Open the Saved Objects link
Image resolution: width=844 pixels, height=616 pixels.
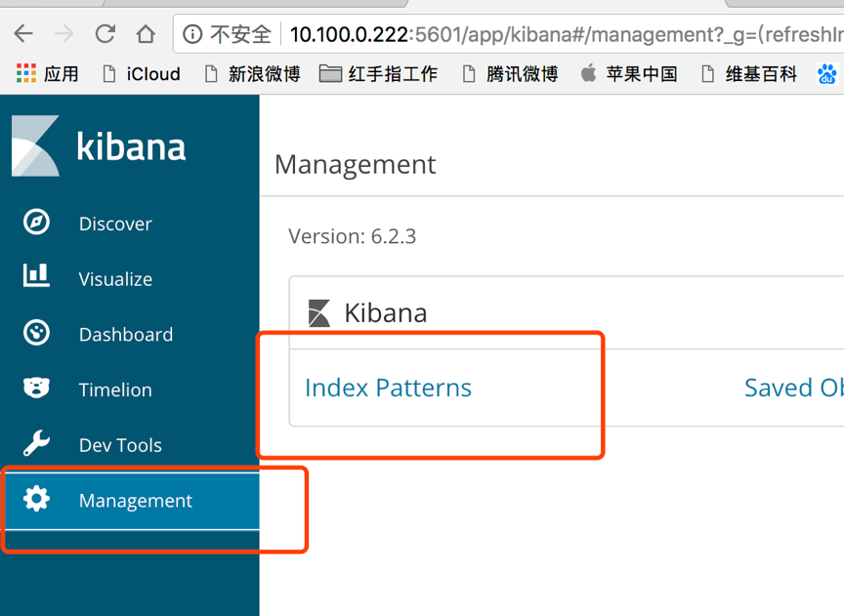pos(792,388)
